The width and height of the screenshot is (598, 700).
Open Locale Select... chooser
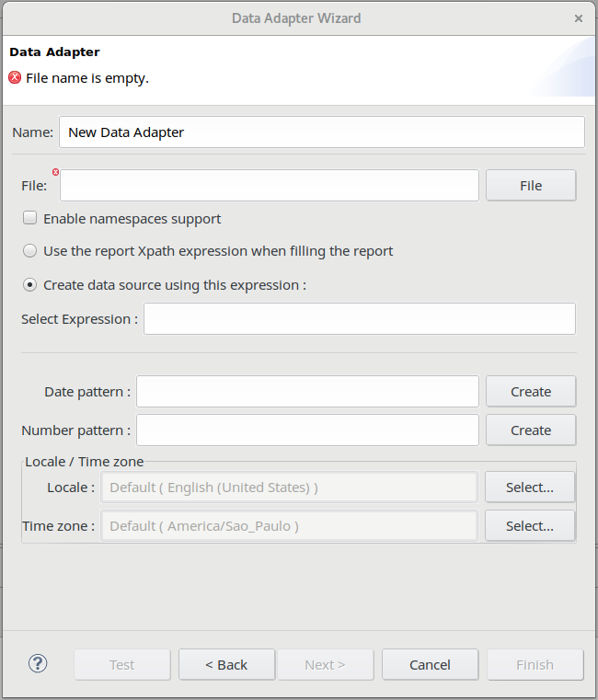click(529, 488)
